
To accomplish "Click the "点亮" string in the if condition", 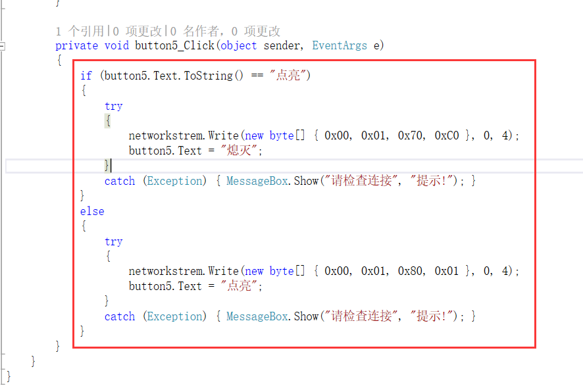I will click(x=288, y=76).
